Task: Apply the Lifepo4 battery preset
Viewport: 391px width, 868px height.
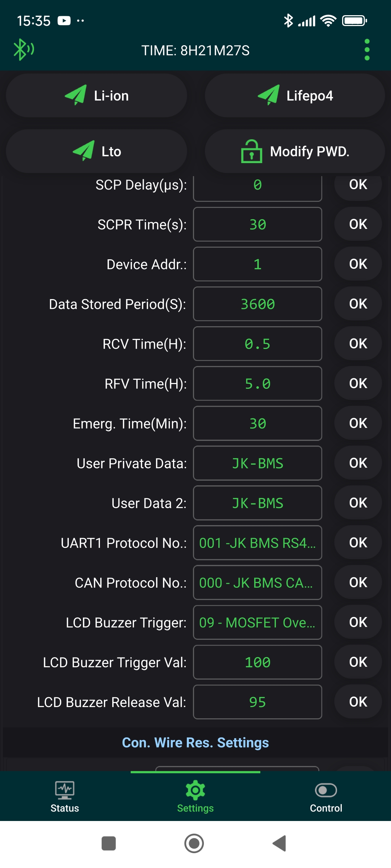Action: tap(295, 96)
